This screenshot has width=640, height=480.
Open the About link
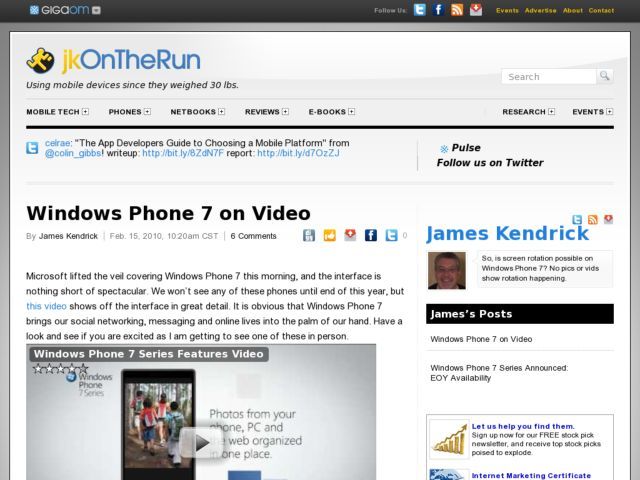[x=573, y=11]
